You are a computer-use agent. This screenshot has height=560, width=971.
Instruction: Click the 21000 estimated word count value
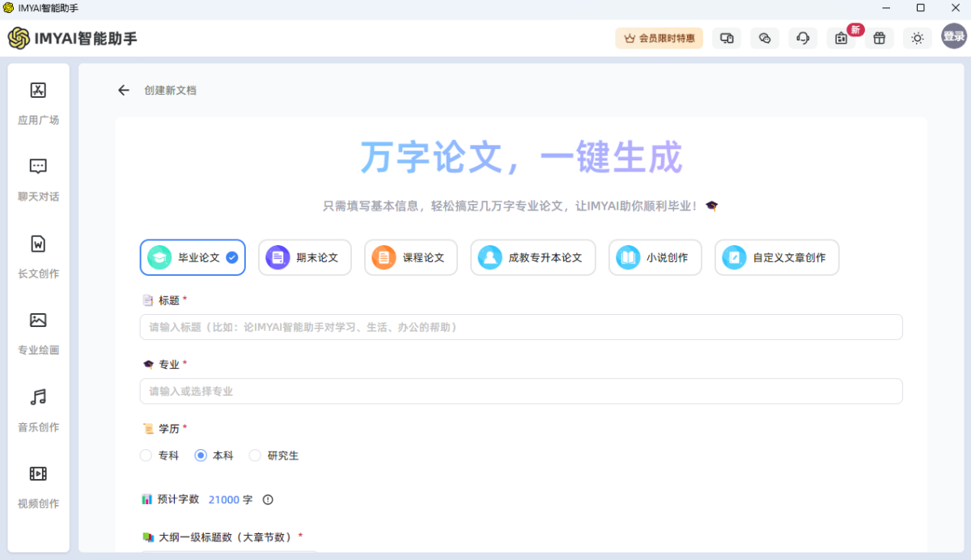click(224, 499)
